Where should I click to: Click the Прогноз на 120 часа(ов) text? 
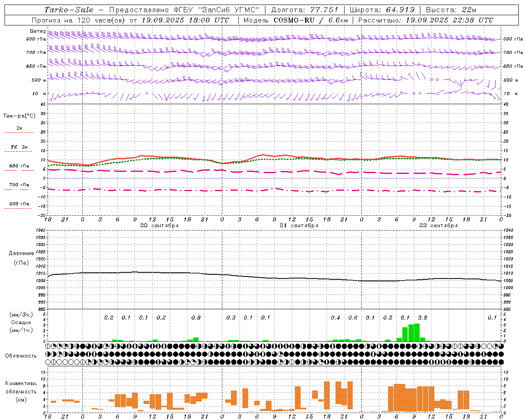click(79, 20)
